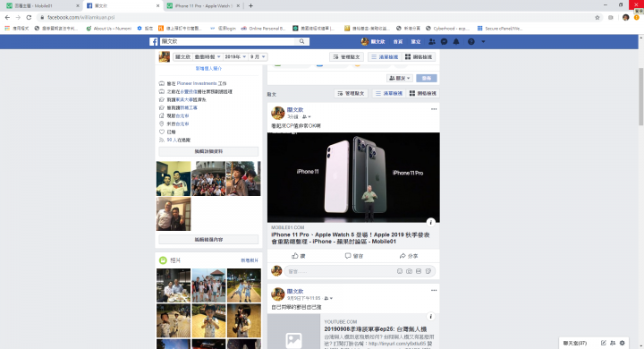Open the chat settings gear icon
The height and width of the screenshot is (349, 644).
tap(623, 343)
